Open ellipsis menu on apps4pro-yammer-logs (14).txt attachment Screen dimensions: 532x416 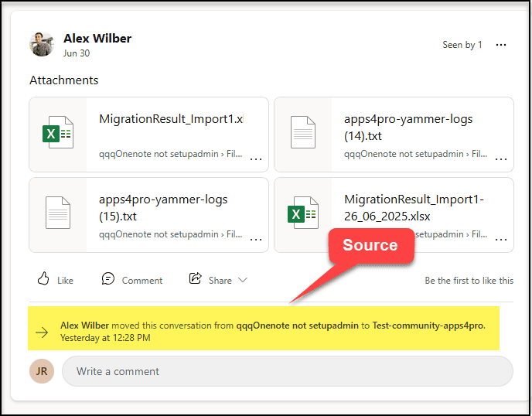pyautogui.click(x=501, y=159)
